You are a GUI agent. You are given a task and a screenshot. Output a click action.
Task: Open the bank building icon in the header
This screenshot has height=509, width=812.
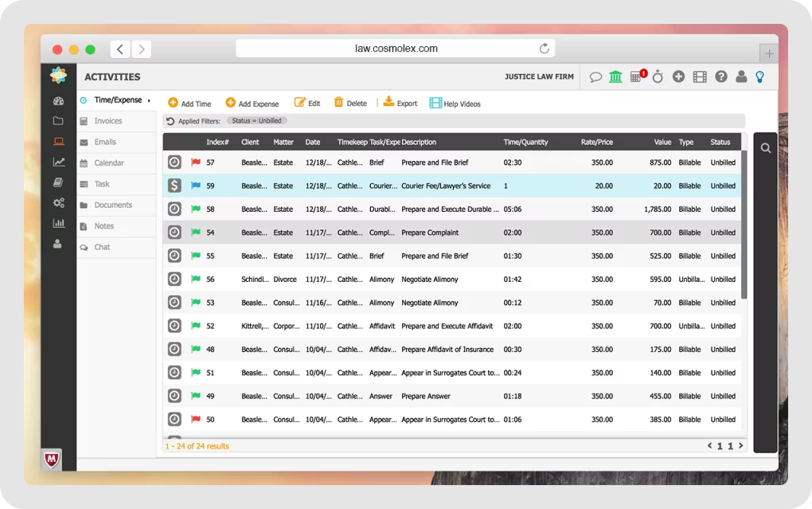pos(615,76)
